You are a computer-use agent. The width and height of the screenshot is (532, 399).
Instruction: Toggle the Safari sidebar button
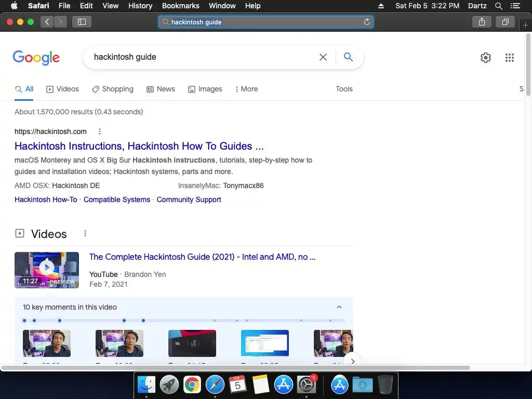click(x=82, y=22)
